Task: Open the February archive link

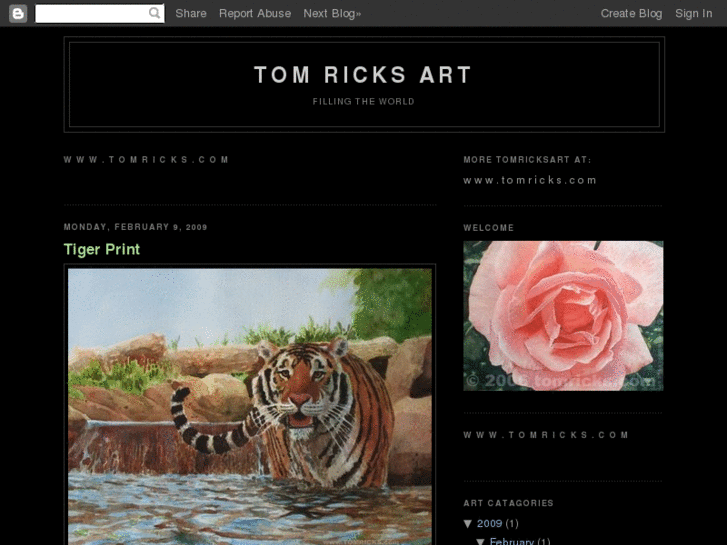Action: 512,541
